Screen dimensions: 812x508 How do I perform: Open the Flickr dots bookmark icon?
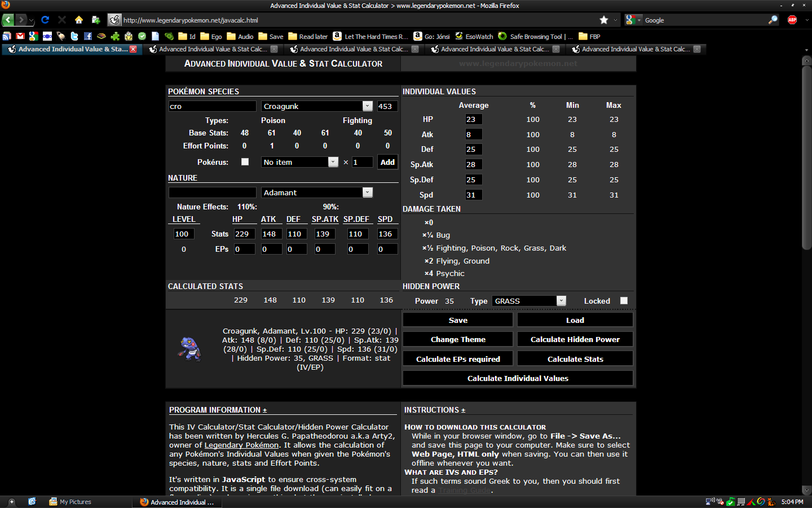pos(47,36)
